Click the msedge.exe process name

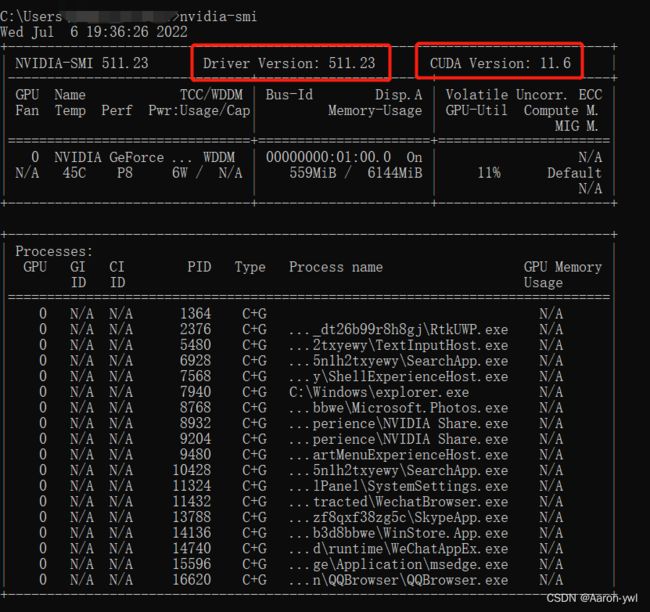click(398, 564)
